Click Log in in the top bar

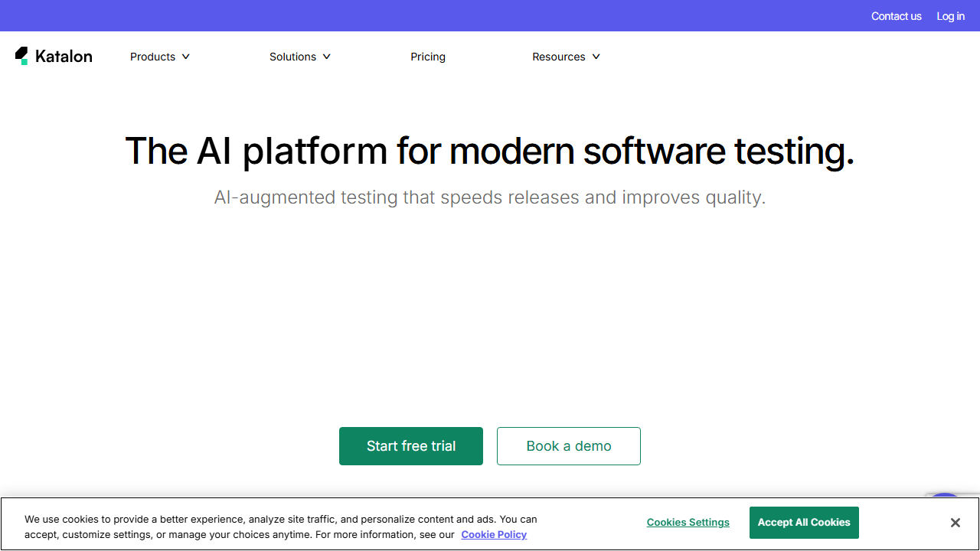click(x=950, y=16)
